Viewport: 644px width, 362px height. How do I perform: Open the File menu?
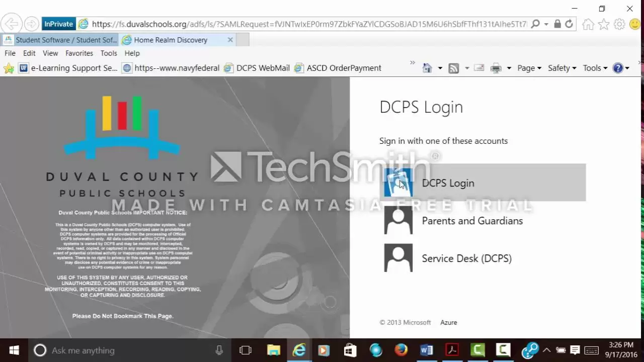10,53
